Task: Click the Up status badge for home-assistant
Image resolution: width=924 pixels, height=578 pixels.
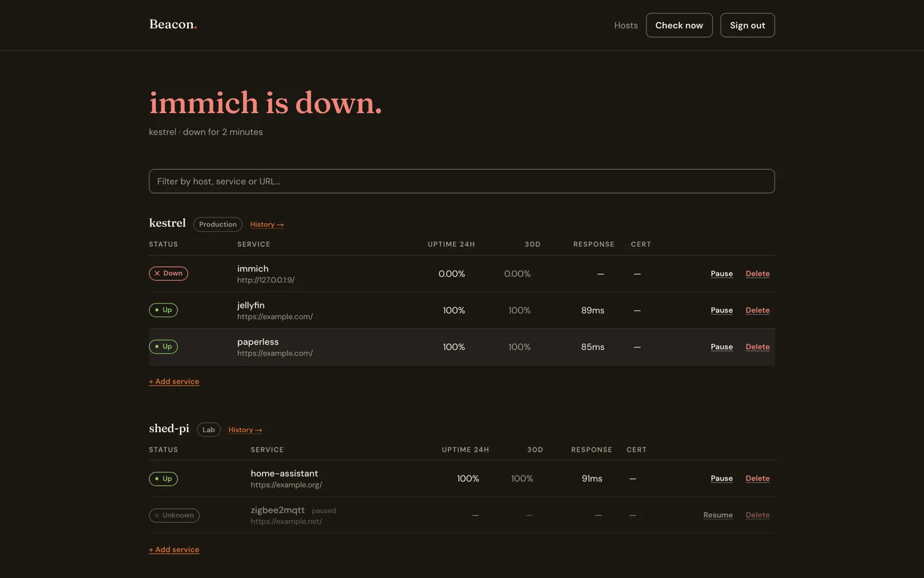Action: tap(163, 479)
